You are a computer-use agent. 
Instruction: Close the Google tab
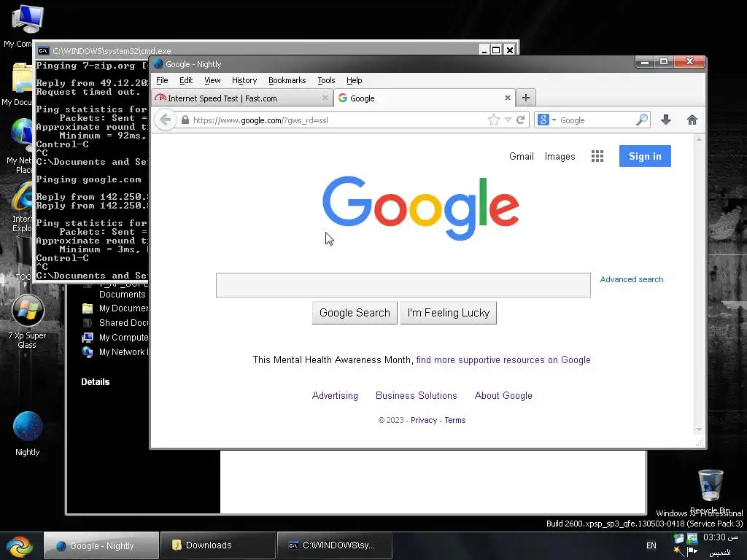(x=508, y=98)
